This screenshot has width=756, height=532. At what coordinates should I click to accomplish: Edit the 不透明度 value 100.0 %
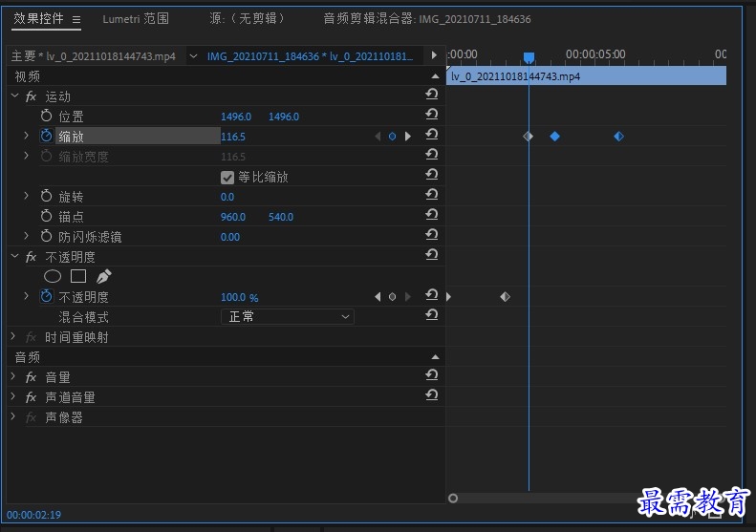tap(239, 297)
